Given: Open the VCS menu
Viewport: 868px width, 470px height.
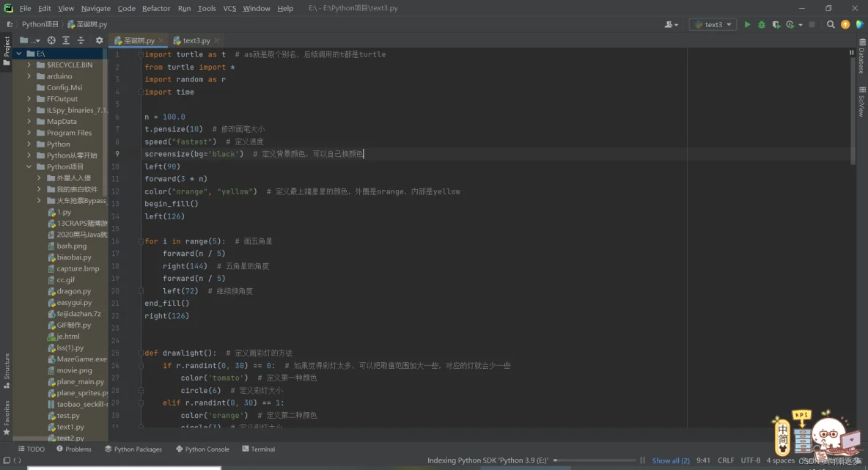Looking at the screenshot, I should pyautogui.click(x=229, y=8).
